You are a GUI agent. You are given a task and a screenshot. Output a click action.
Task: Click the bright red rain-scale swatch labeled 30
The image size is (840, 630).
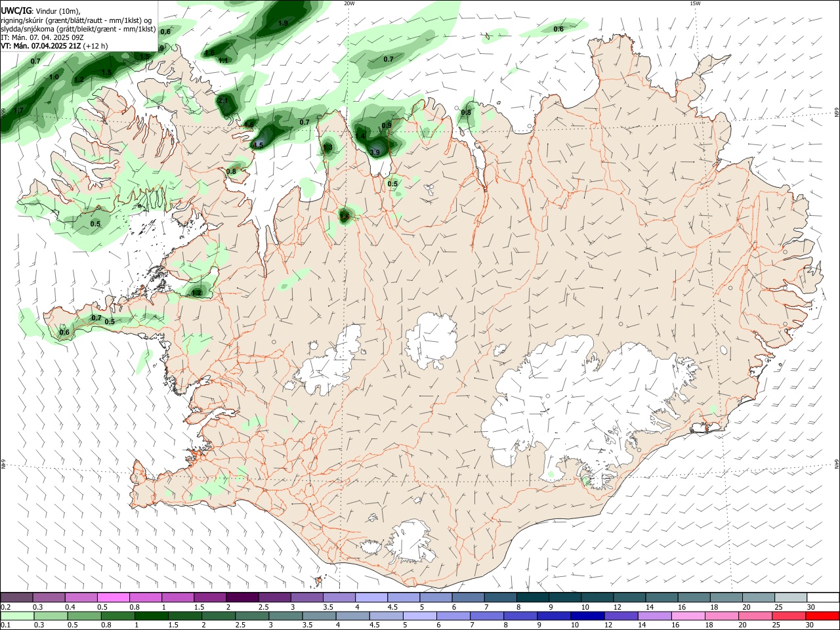point(822,616)
